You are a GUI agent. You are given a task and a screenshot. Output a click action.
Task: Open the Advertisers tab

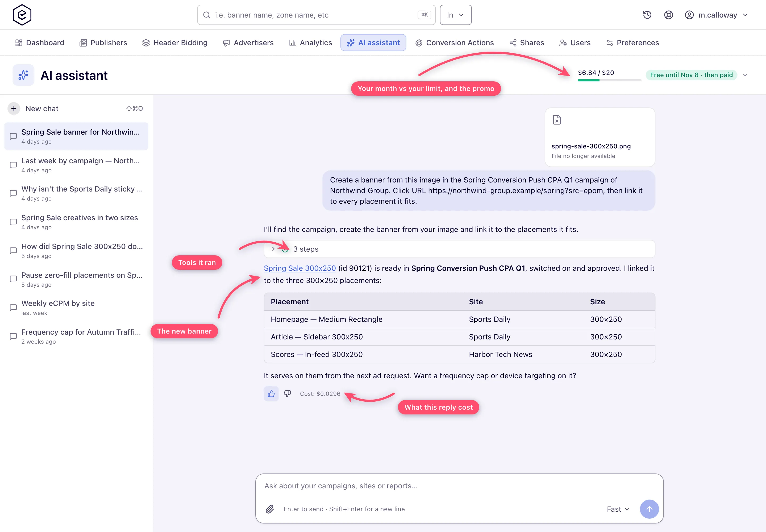coord(248,43)
